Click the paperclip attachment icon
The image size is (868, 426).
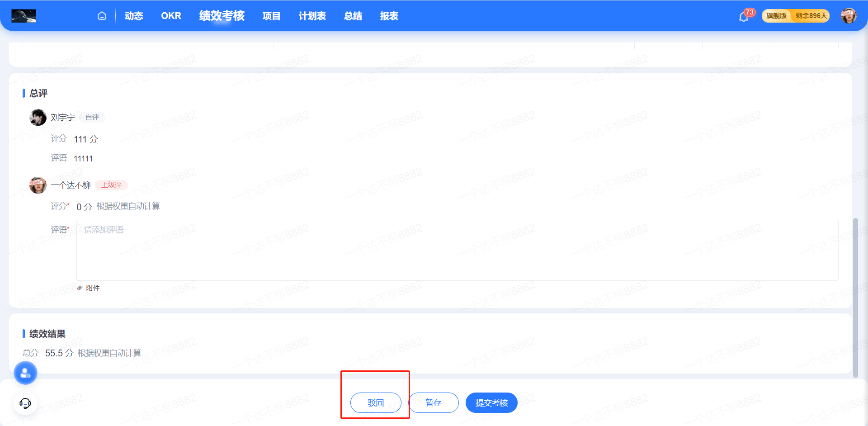click(80, 288)
